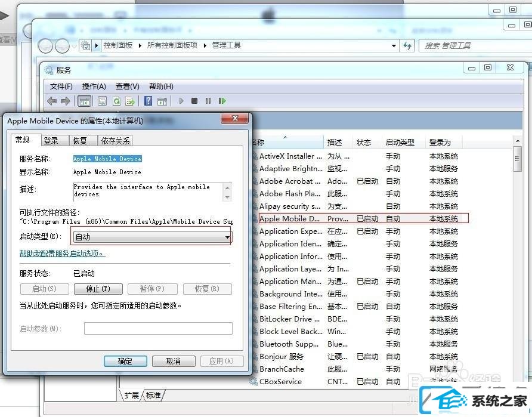Click the description box scroll-down arrow
532x417 pixels.
tap(227, 197)
